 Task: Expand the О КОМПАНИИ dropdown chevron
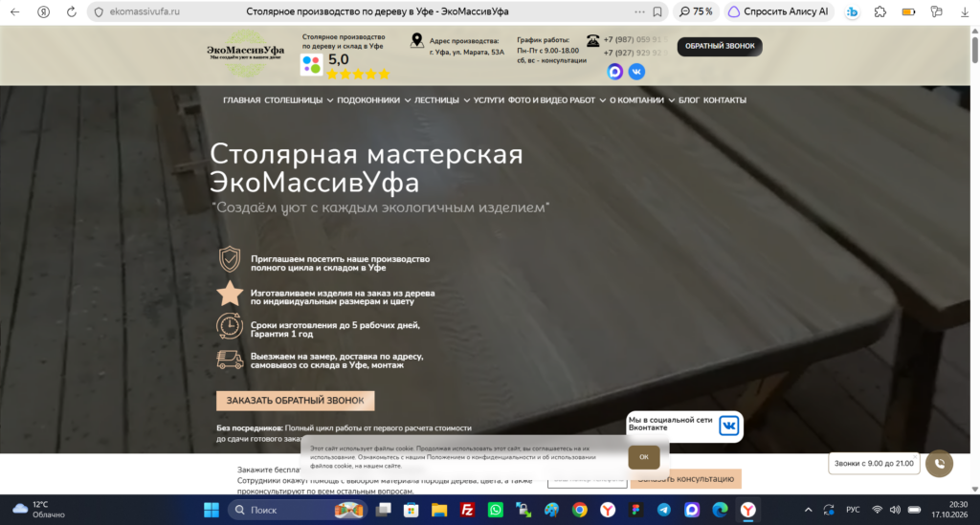coord(671,100)
